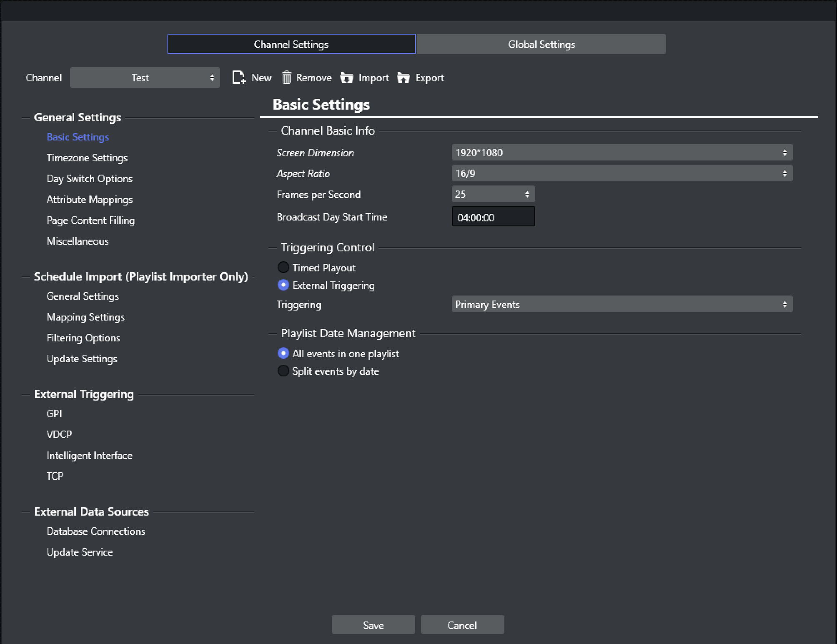Click Save button
Viewport: 837px width, 644px height.
click(x=373, y=625)
